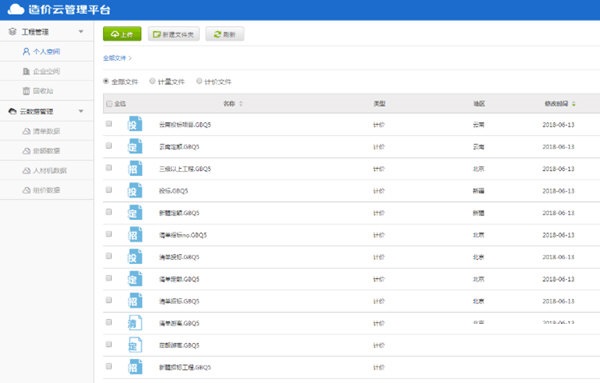Sort files by the 修改时间 column arrows

574,104
